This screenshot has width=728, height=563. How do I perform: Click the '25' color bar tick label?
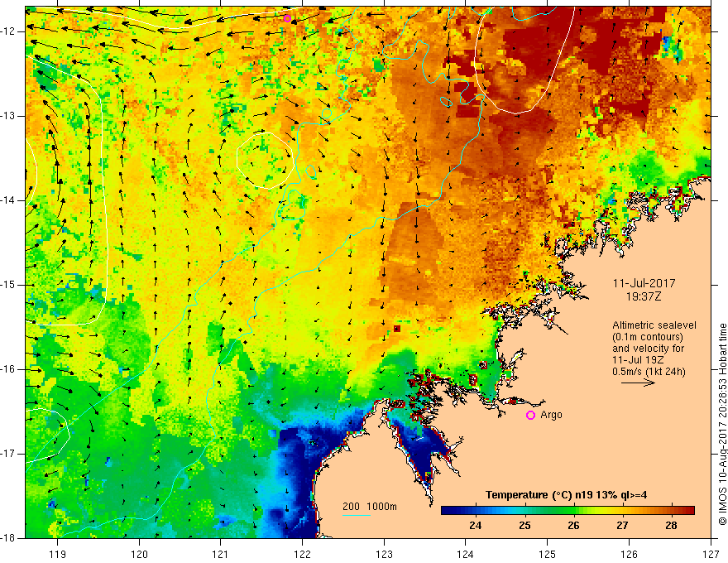[x=524, y=526]
